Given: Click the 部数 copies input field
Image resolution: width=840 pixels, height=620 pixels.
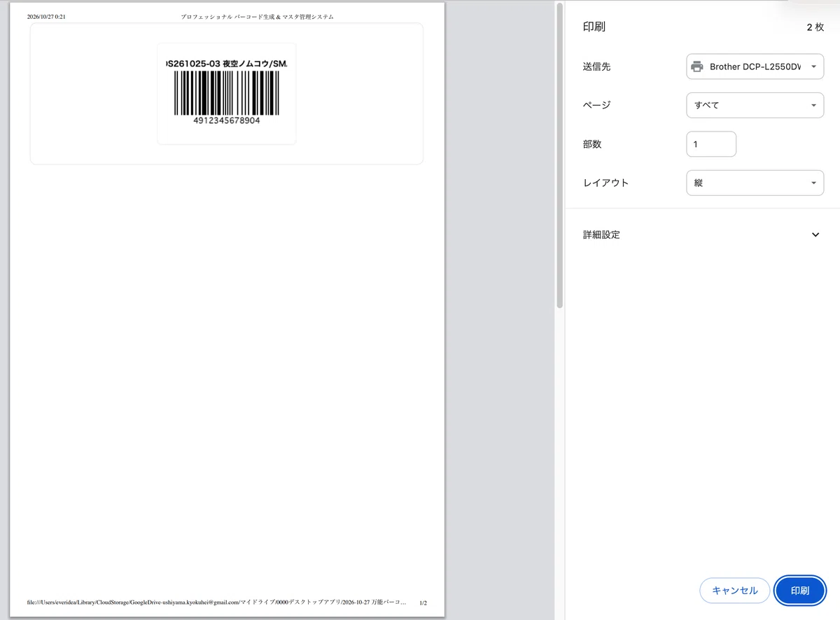Looking at the screenshot, I should click(711, 144).
